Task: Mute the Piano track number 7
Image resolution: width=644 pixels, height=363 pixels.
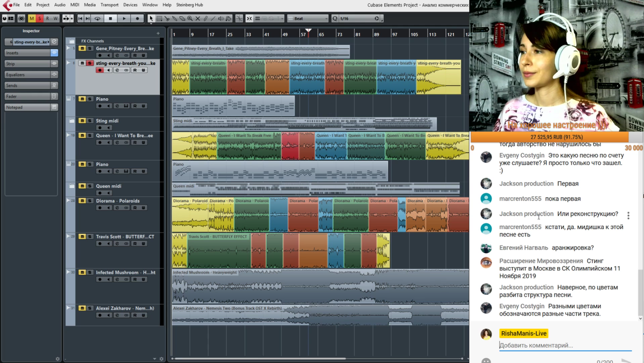Action: point(82,99)
